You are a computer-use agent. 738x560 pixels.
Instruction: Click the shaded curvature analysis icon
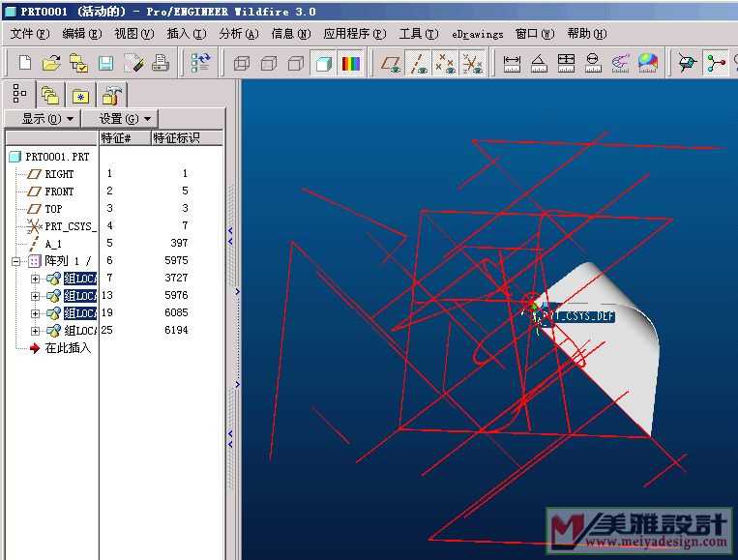[648, 63]
